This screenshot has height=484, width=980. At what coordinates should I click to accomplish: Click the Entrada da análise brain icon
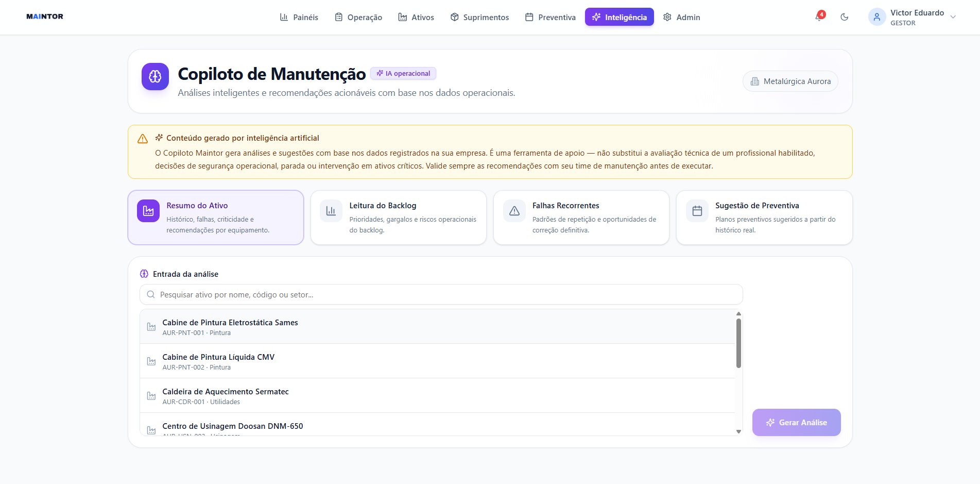144,274
